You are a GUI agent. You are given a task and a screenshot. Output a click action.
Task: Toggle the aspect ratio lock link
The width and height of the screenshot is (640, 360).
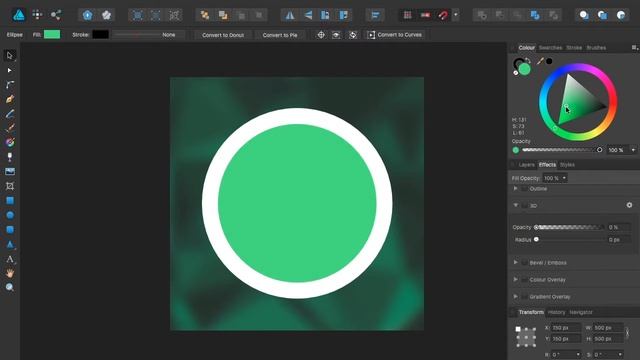tap(627, 333)
